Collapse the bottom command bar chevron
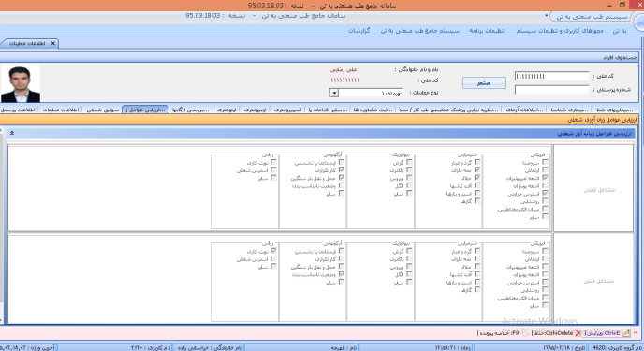644x351 pixels. [636, 333]
